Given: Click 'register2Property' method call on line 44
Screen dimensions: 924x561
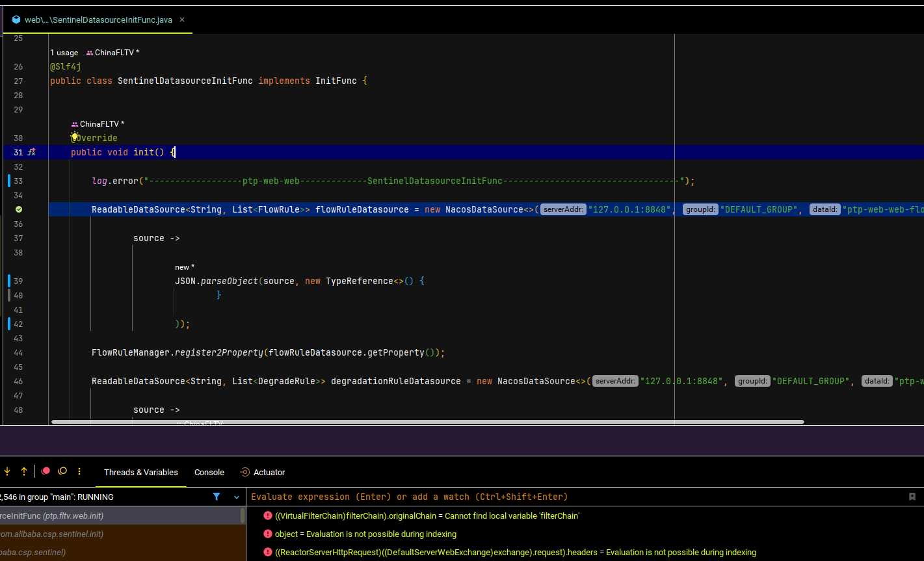Looking at the screenshot, I should click(x=219, y=352).
